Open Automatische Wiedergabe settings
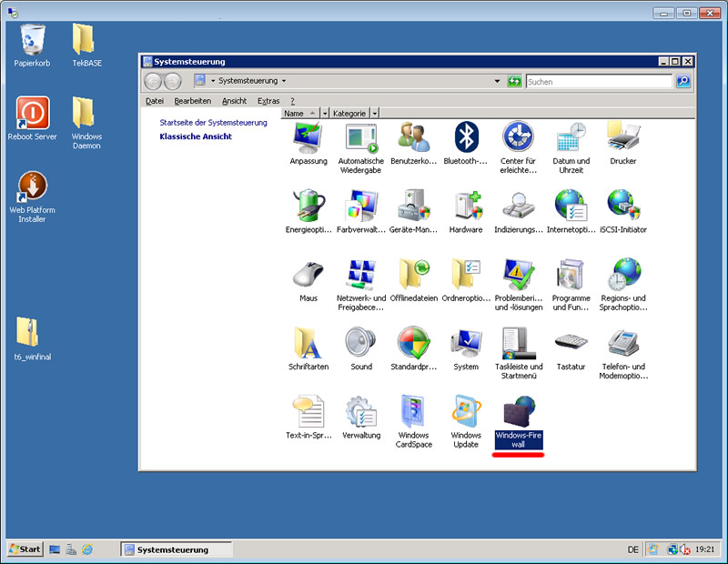Viewport: 728px width, 564px height. click(x=360, y=148)
